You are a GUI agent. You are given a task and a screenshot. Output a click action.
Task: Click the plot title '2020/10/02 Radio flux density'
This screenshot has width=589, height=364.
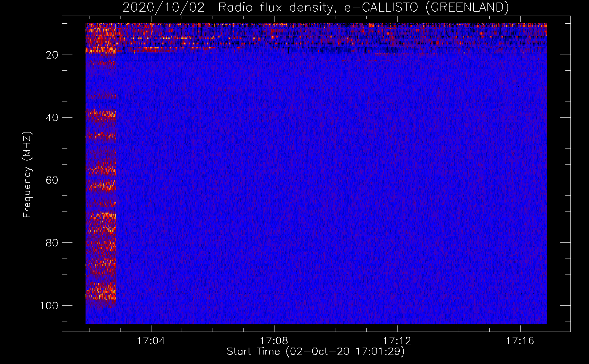[x=315, y=7]
